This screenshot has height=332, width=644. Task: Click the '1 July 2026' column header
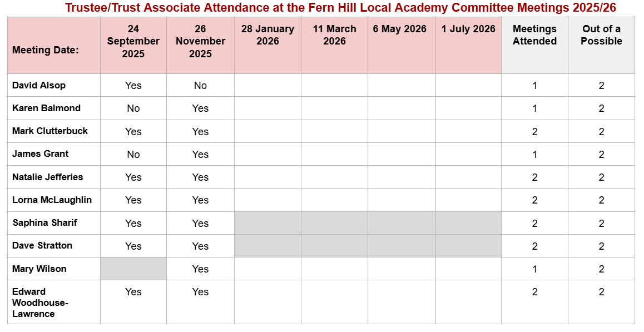click(468, 29)
